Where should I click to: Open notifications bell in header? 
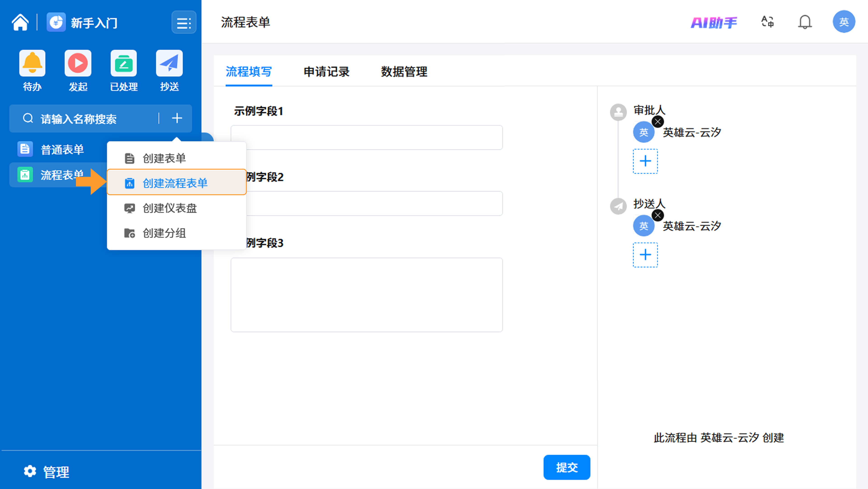(805, 22)
